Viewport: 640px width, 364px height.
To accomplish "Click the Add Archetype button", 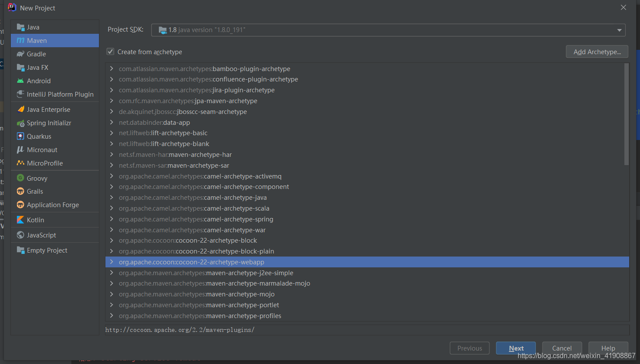I will coord(597,52).
